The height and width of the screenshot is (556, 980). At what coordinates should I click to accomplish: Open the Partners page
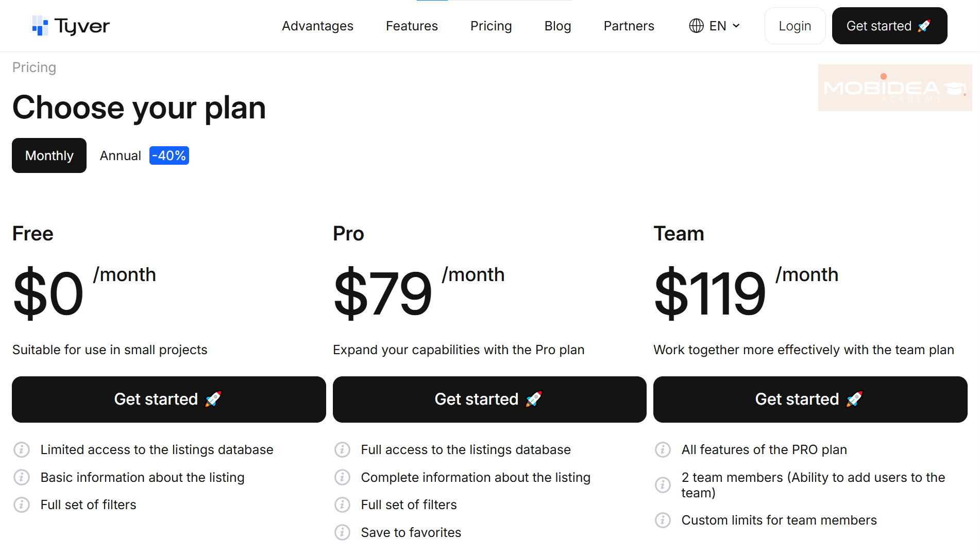629,26
